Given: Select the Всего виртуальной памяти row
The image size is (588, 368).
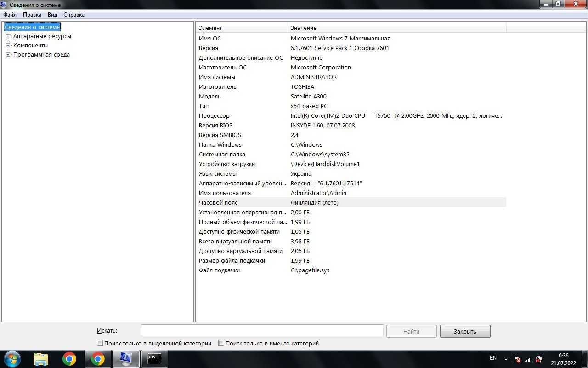Looking at the screenshot, I should pos(351,241).
